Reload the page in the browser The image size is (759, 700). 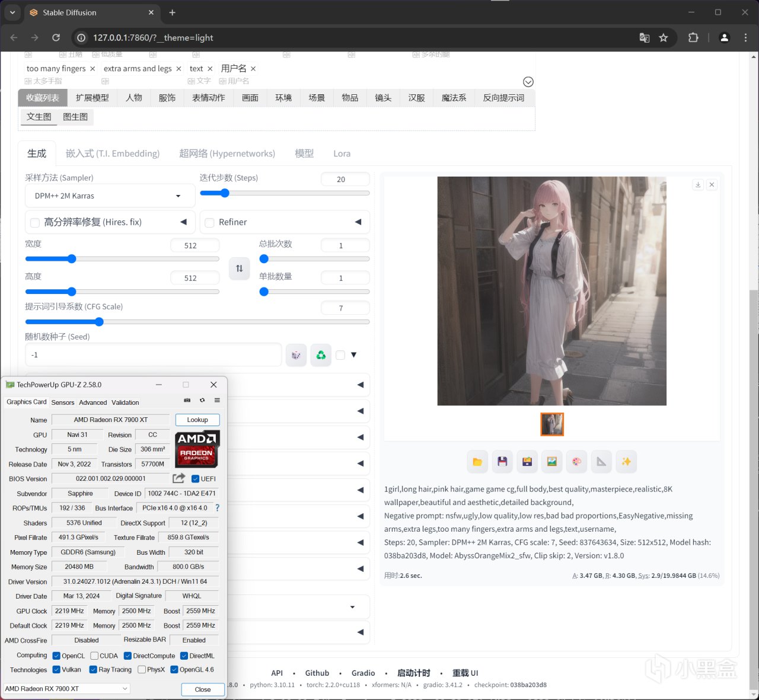point(56,37)
